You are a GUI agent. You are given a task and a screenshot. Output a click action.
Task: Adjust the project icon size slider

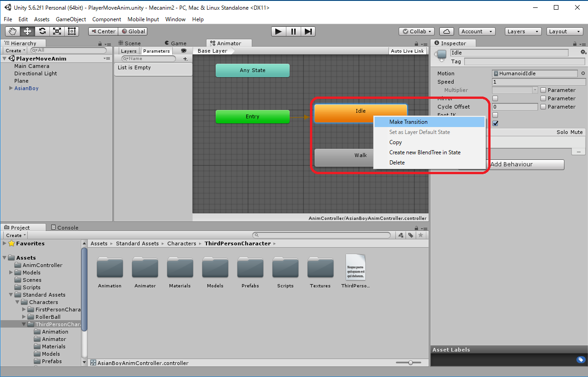410,363
